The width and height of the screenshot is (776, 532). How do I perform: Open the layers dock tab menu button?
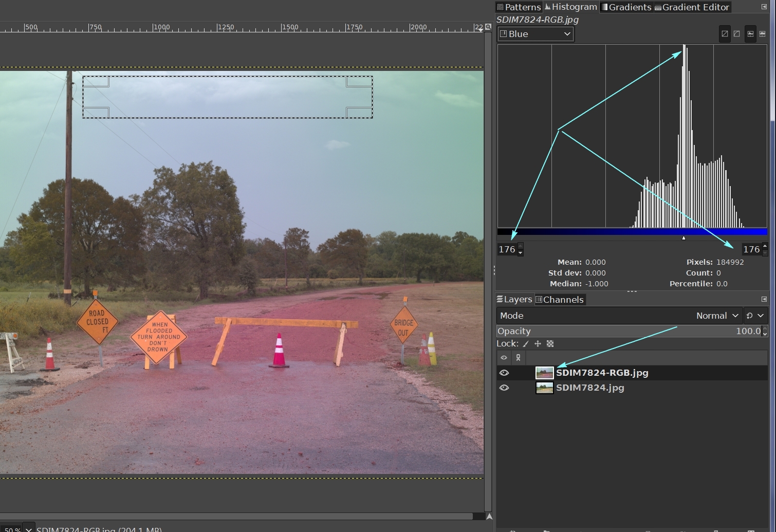pyautogui.click(x=764, y=299)
